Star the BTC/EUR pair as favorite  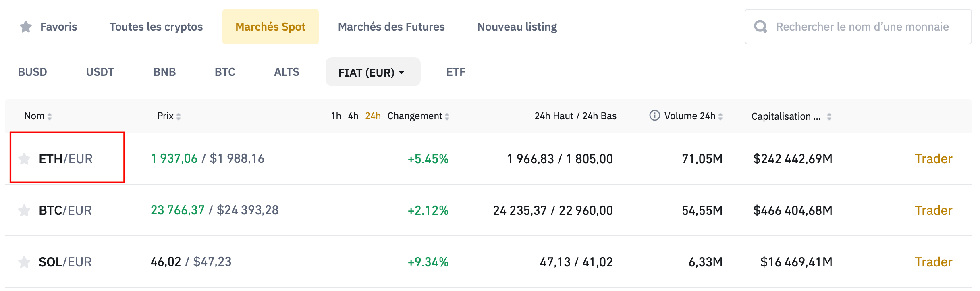(24, 210)
